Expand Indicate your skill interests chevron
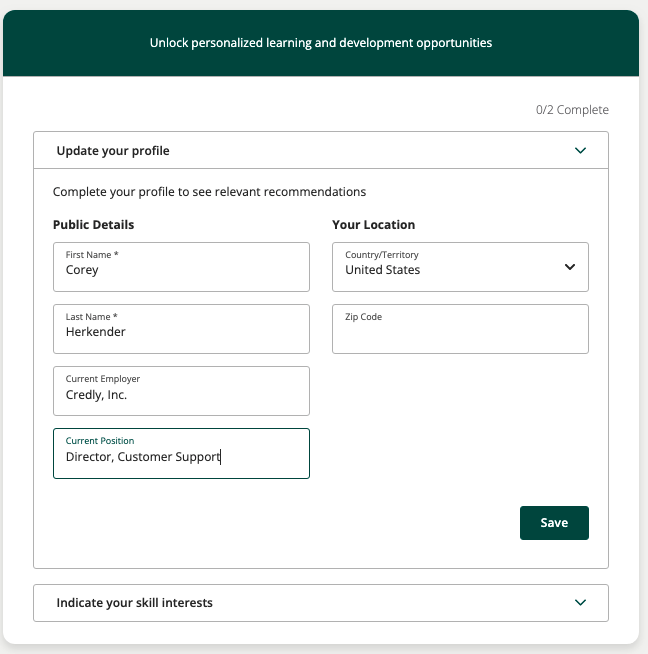 pos(580,603)
